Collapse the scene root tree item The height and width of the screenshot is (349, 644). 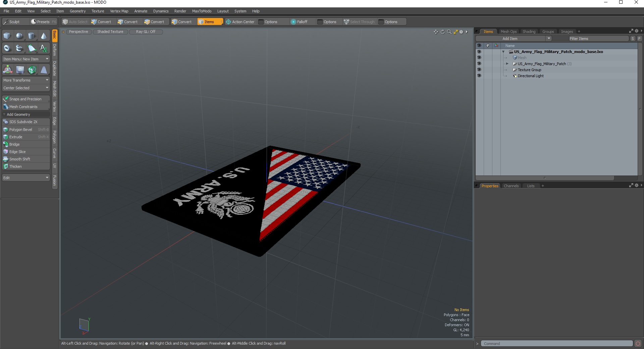pyautogui.click(x=503, y=52)
